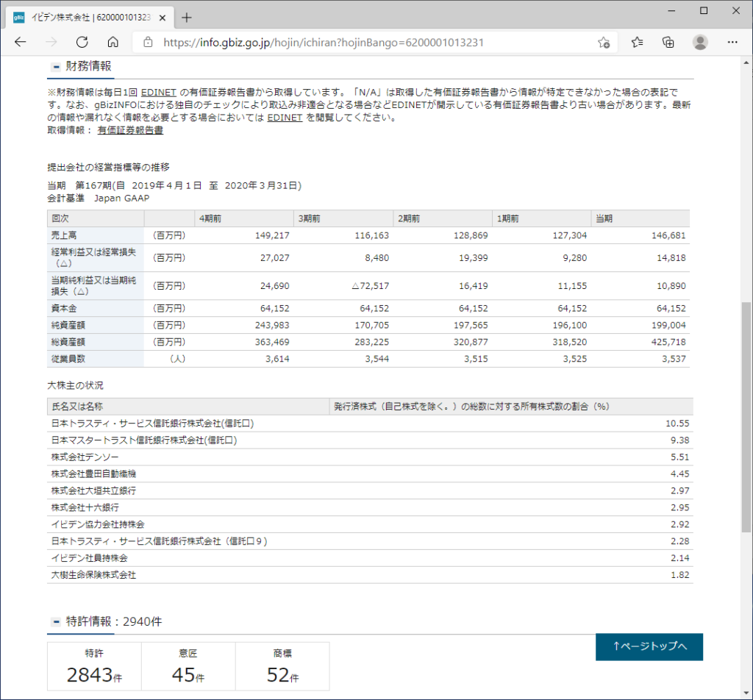Collapse the 財務情報 section
This screenshot has width=753, height=700.
pyautogui.click(x=56, y=67)
